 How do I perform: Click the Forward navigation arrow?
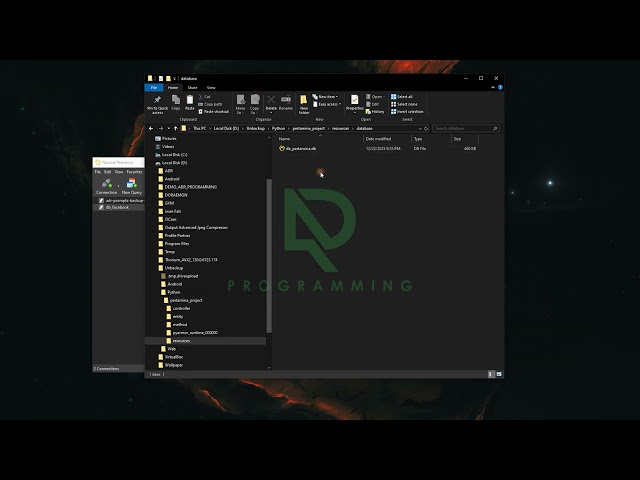[161, 128]
